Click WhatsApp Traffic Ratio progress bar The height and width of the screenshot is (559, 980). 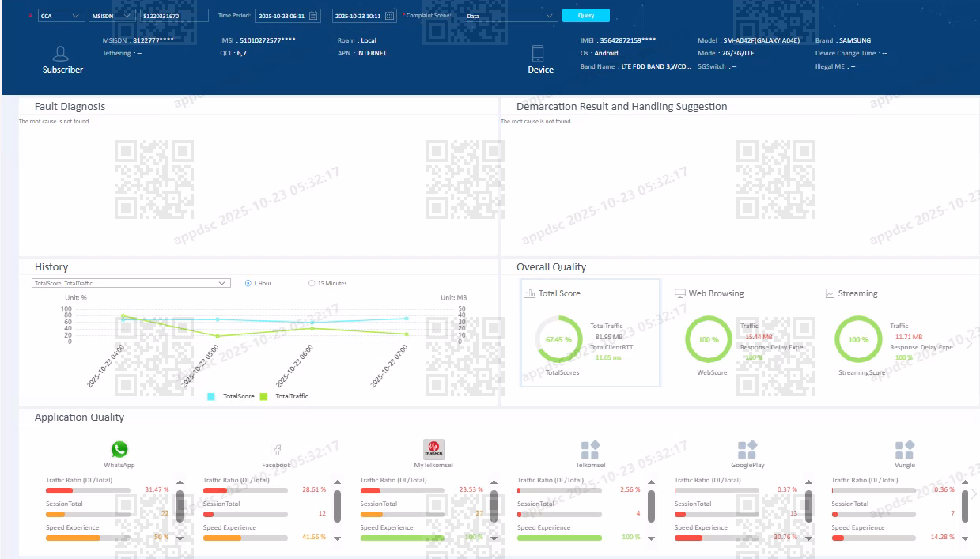click(88, 490)
